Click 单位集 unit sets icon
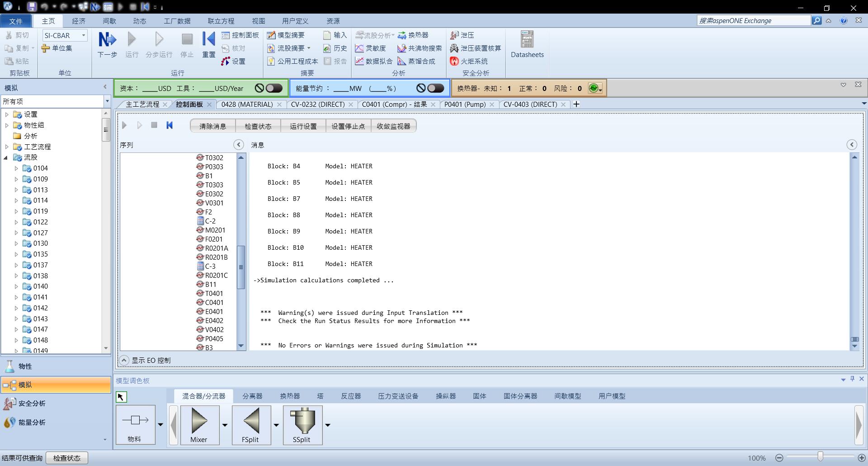The image size is (868, 466). point(57,48)
